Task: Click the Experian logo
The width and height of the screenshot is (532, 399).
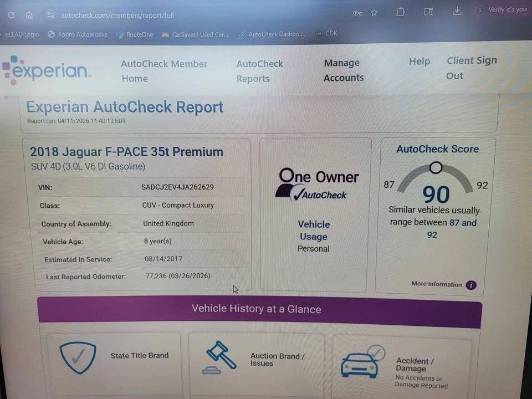Action: coord(47,70)
